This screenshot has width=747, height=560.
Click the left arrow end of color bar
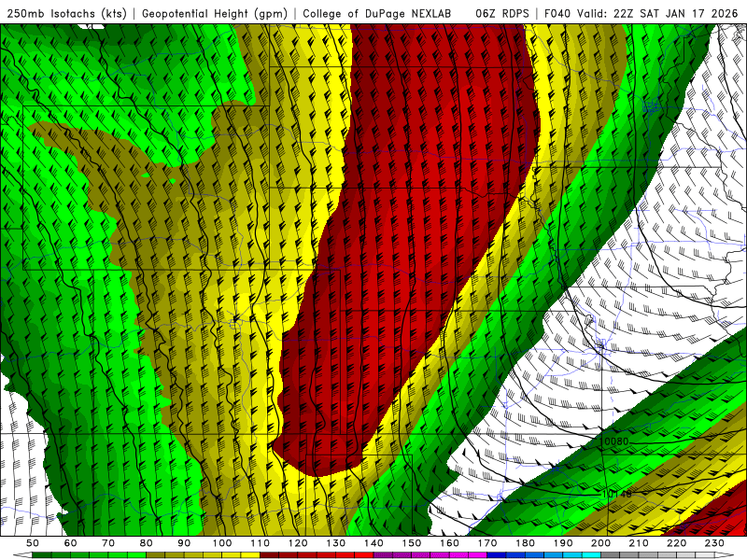coord(22,555)
